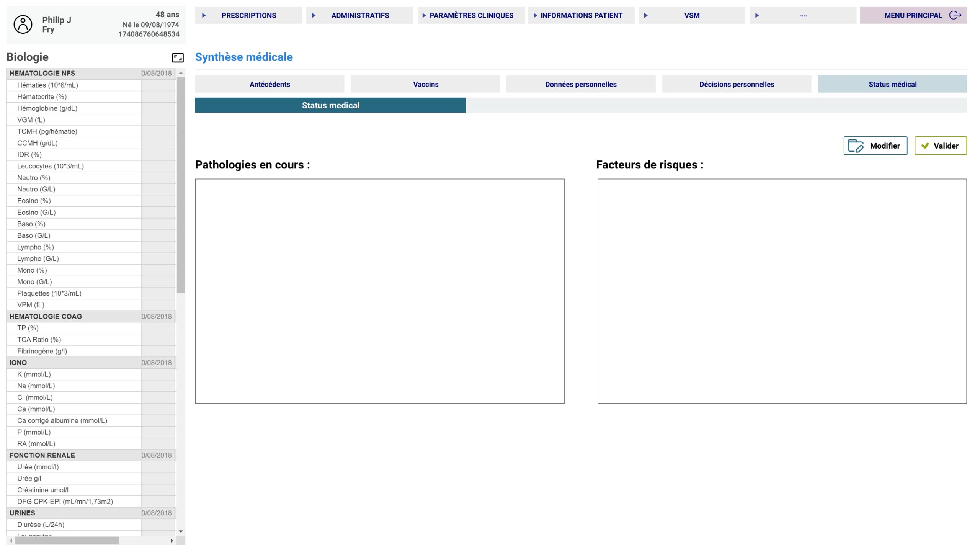Screen dimensions: 980x551
Task: Click the patient profile avatar icon
Action: (x=23, y=25)
